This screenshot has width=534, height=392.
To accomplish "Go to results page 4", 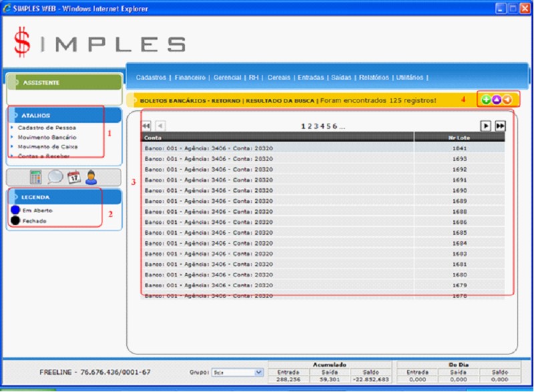I will pyautogui.click(x=322, y=126).
